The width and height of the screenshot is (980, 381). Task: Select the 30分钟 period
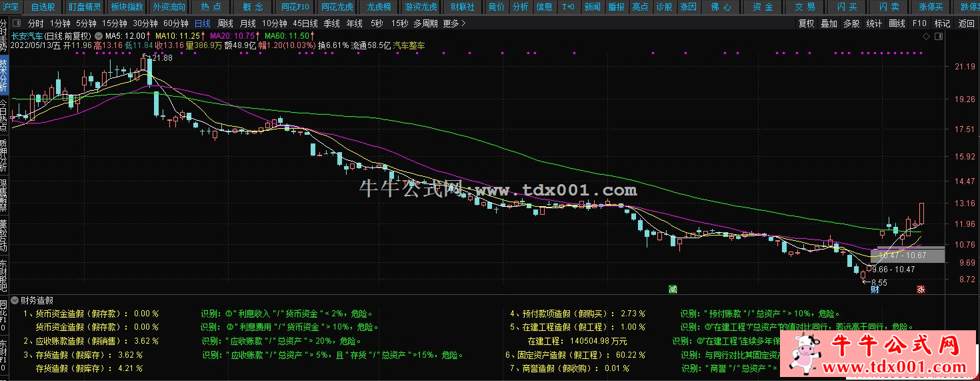[x=145, y=24]
